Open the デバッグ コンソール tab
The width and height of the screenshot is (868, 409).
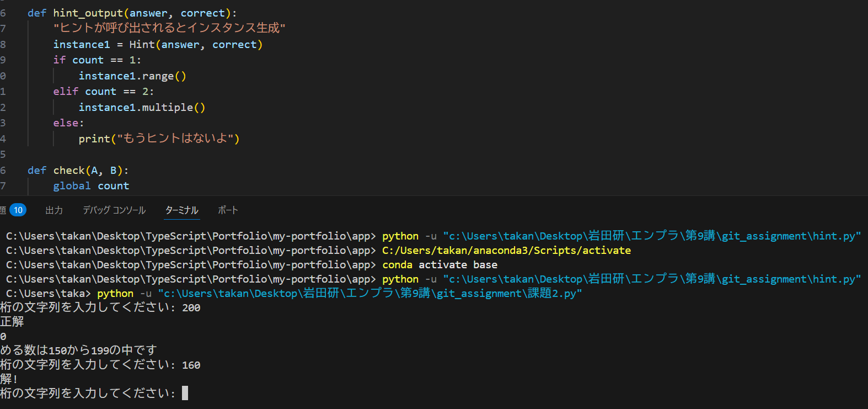point(114,210)
